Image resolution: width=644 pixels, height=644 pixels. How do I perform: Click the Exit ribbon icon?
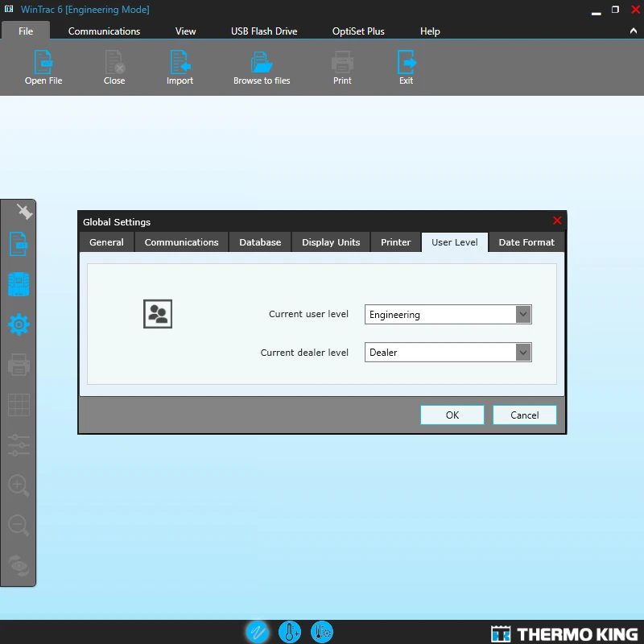[407, 62]
